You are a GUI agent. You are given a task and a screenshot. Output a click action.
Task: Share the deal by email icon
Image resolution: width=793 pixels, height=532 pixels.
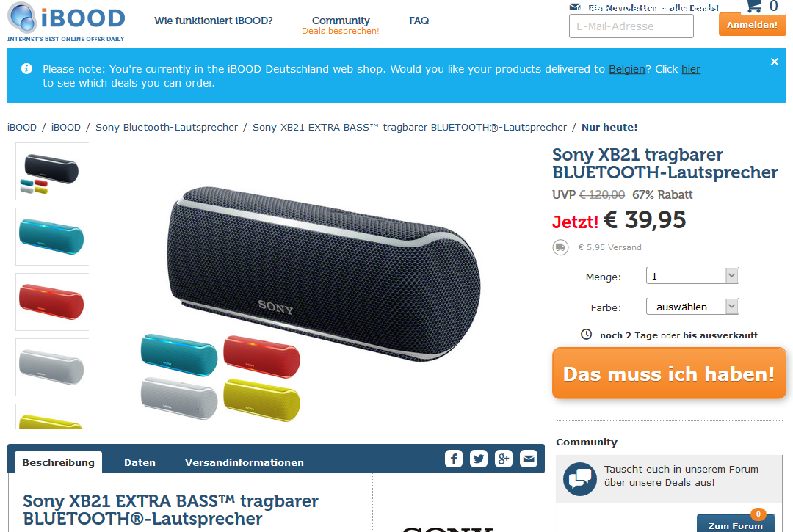coord(529,459)
